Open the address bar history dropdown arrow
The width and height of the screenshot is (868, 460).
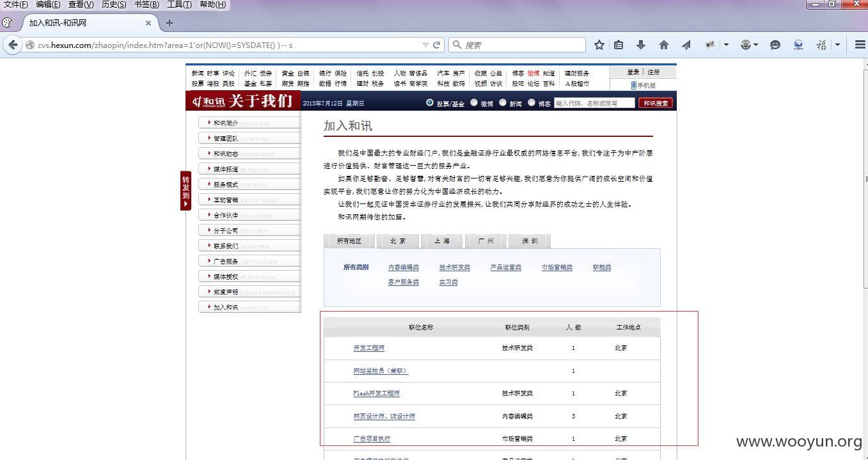pos(425,45)
